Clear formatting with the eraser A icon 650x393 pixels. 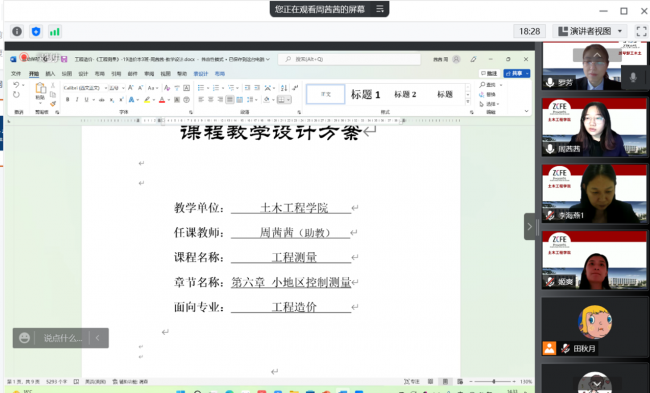click(x=167, y=87)
